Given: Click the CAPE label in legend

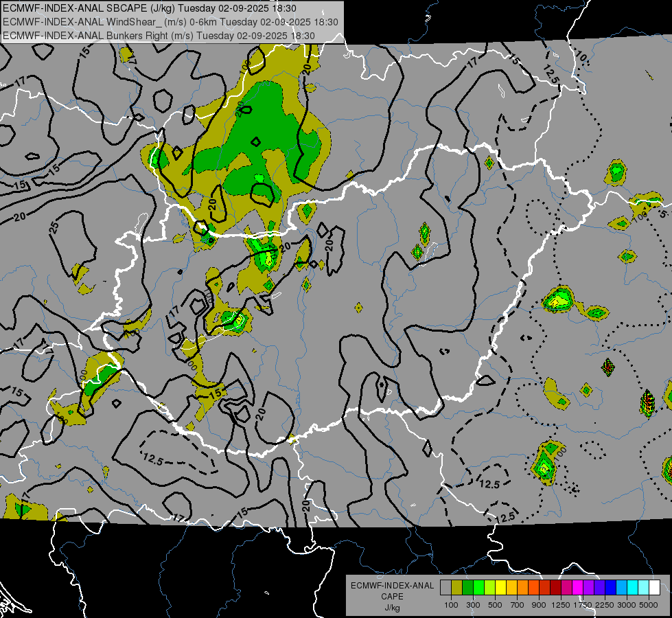Looking at the screenshot, I should point(392,597).
